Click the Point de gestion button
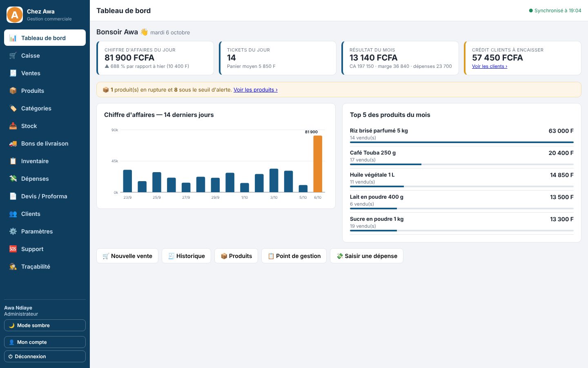Screen dimensions: 588x368 pos(294,256)
